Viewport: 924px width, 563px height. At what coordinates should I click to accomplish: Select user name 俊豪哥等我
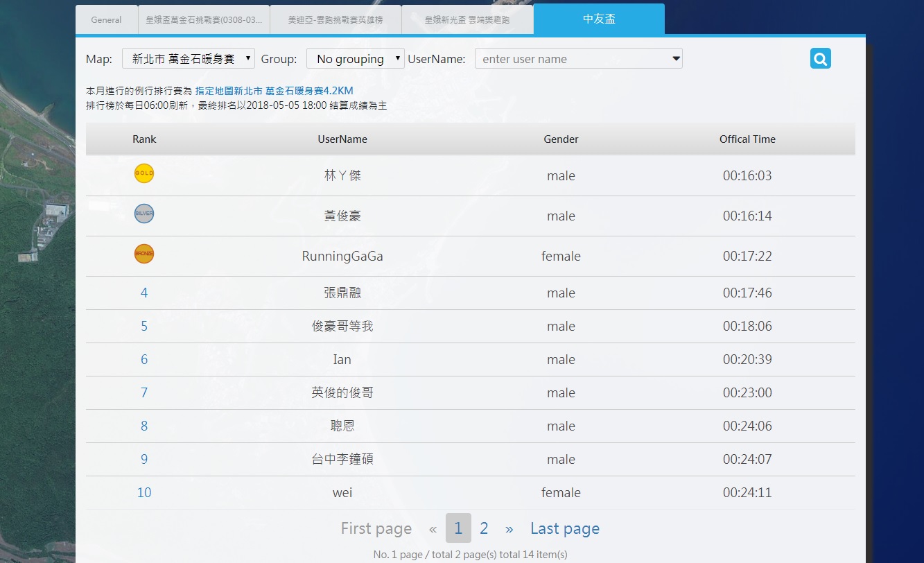tap(342, 326)
